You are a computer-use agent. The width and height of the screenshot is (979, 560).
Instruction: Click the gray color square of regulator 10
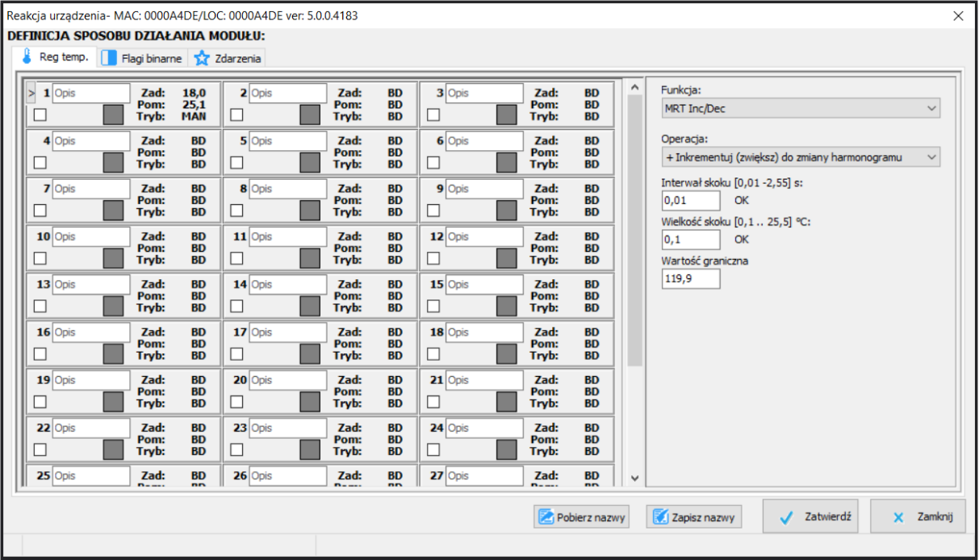(x=113, y=258)
